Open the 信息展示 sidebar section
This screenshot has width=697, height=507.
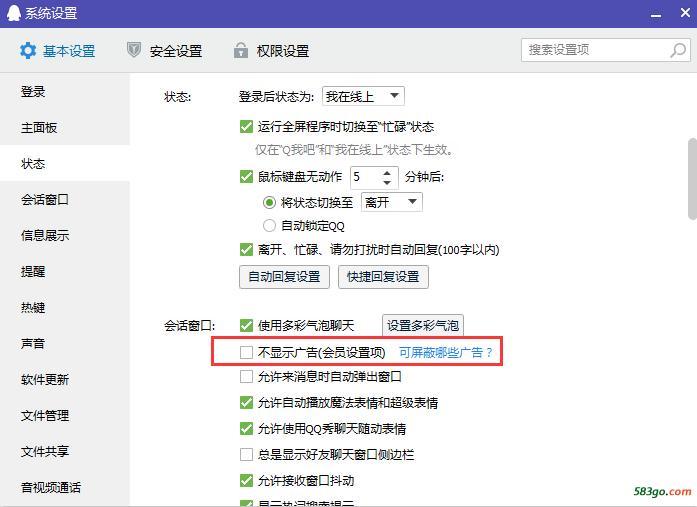click(x=65, y=236)
